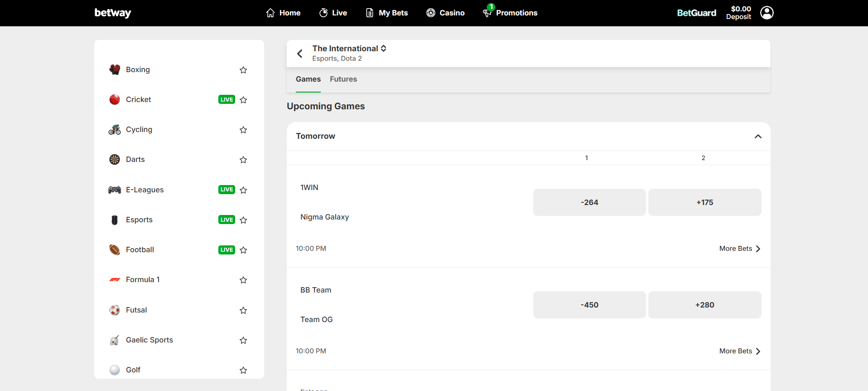Screen dimensions: 868x391
Task: Click the Cycling sport label
Action: [139, 129]
